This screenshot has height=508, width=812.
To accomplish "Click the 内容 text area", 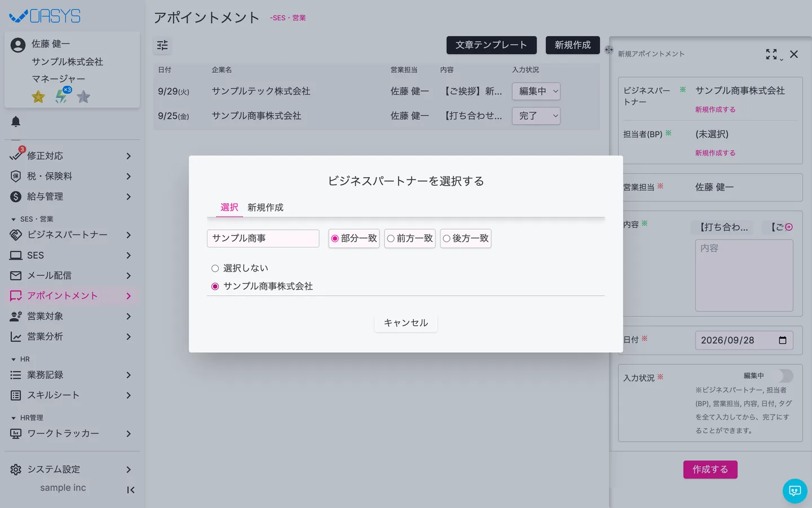I will [744, 275].
